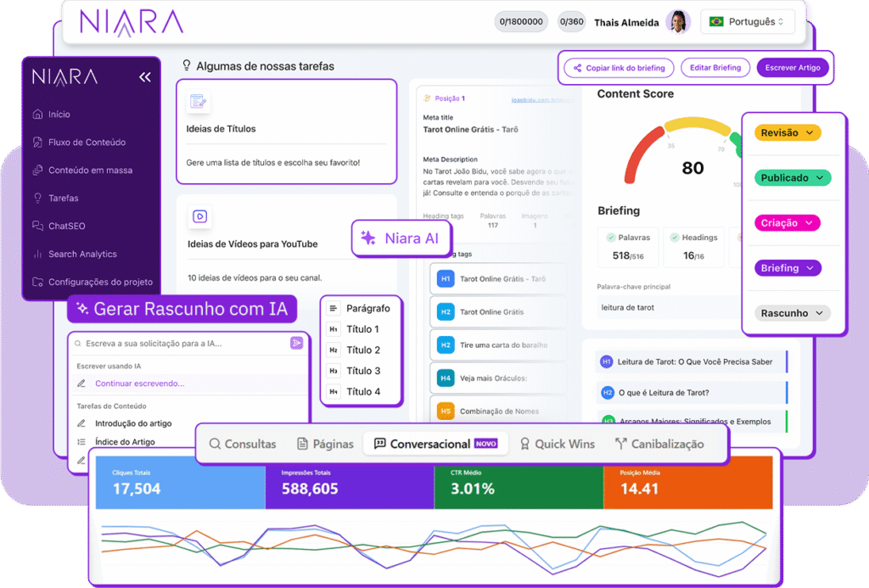Expand the Revisão status dropdown
Screen dimensions: 869x588
(788, 133)
